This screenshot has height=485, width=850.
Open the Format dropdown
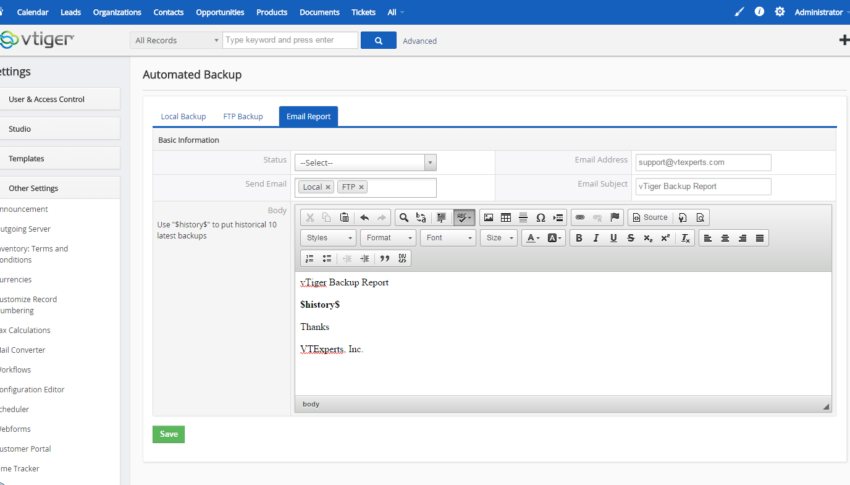pyautogui.click(x=388, y=238)
